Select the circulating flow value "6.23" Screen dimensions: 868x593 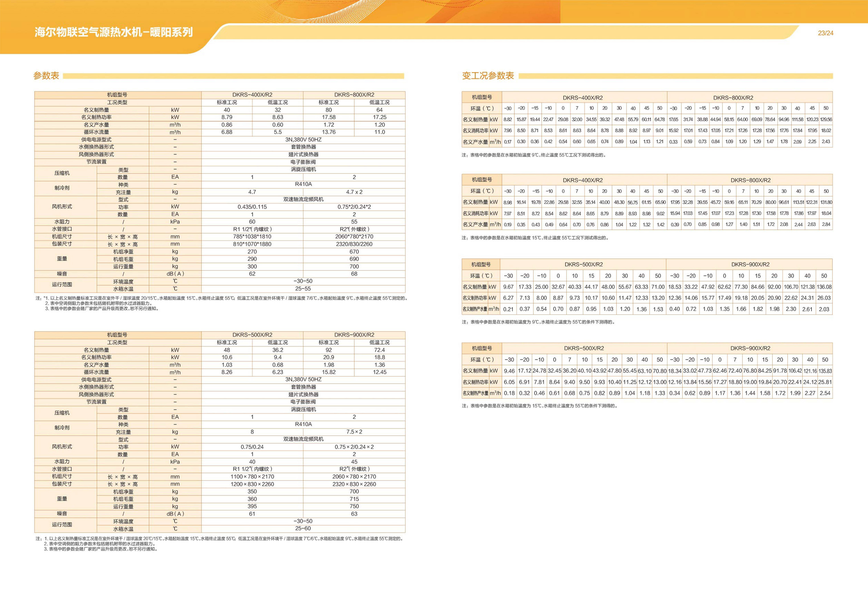click(278, 372)
